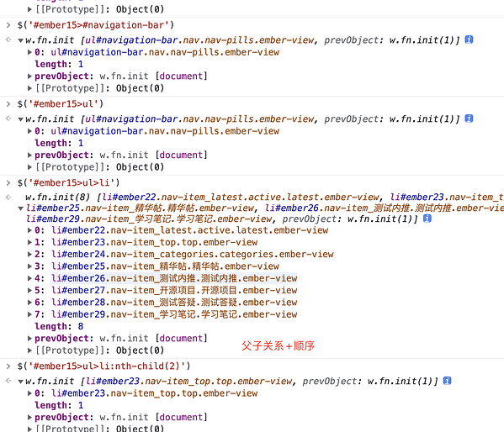Expand item 1 li#ember23 in the eight-item list
The image size is (504, 432).
[x=29, y=242]
